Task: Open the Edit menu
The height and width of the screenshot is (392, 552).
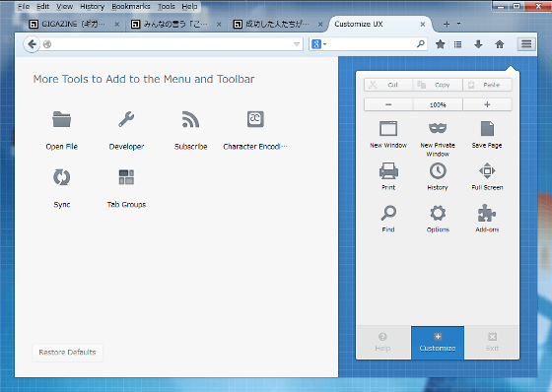Action: (x=43, y=6)
